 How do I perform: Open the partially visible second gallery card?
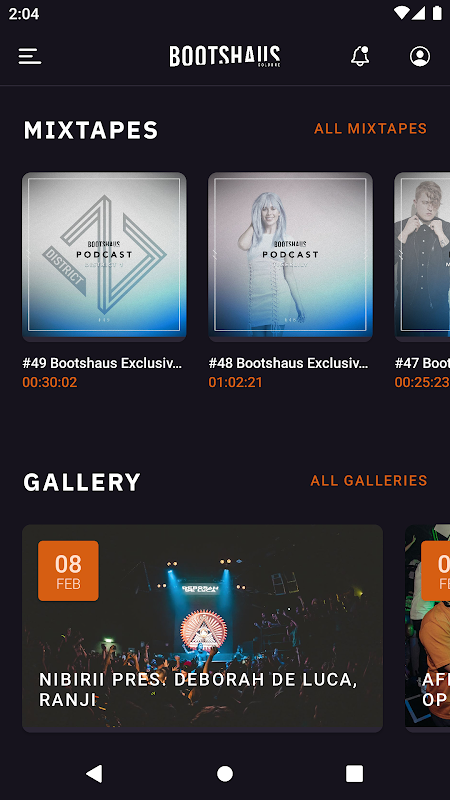click(428, 626)
